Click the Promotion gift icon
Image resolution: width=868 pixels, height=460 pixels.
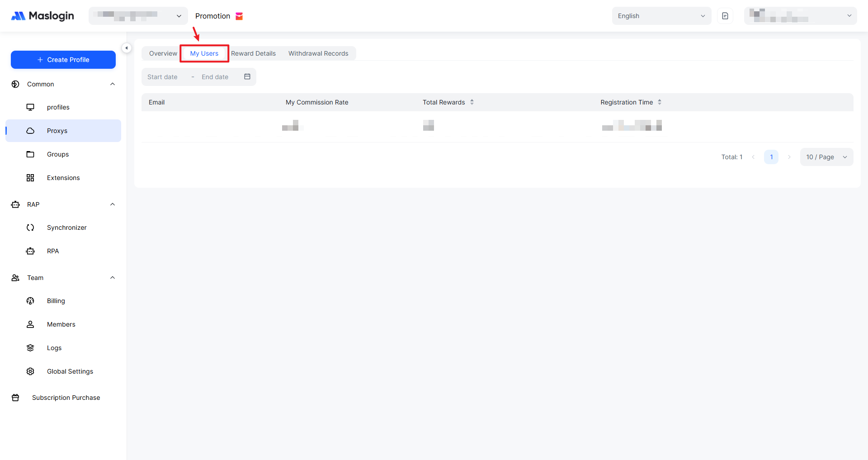pos(239,16)
